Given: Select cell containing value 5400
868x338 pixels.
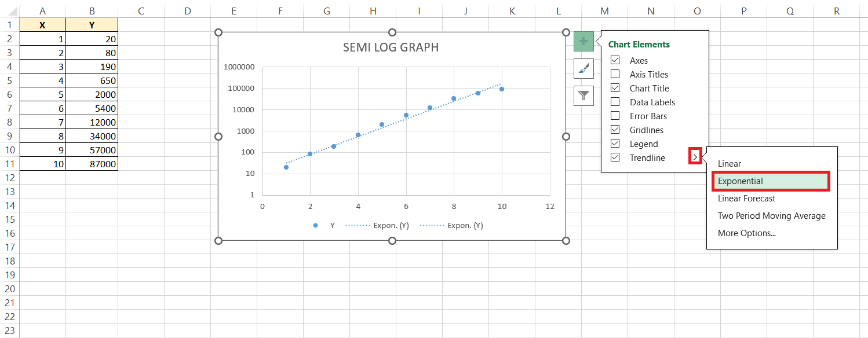Looking at the screenshot, I should (92, 108).
